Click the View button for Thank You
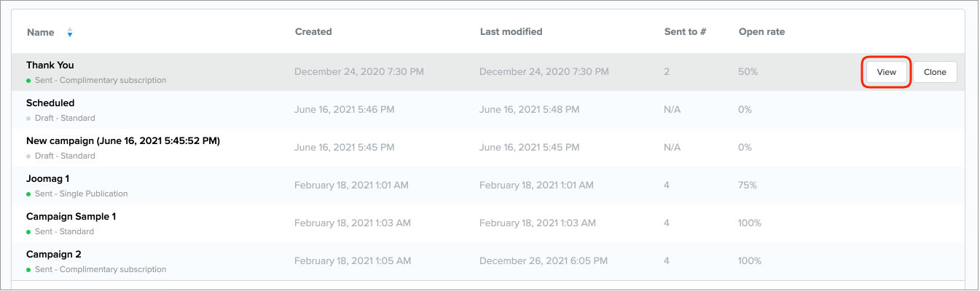The height and width of the screenshot is (291, 980). click(886, 72)
